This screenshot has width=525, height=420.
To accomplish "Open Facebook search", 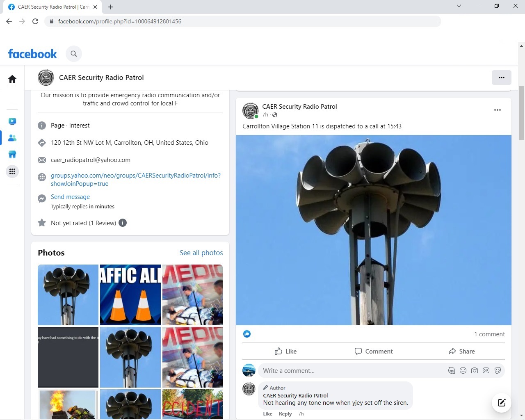I will click(x=74, y=54).
